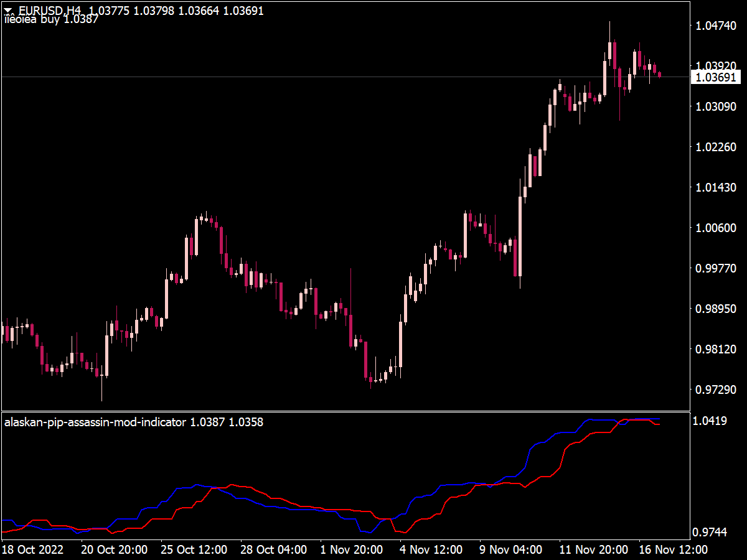Select the 18 Oct 2022 date label

coord(33,550)
